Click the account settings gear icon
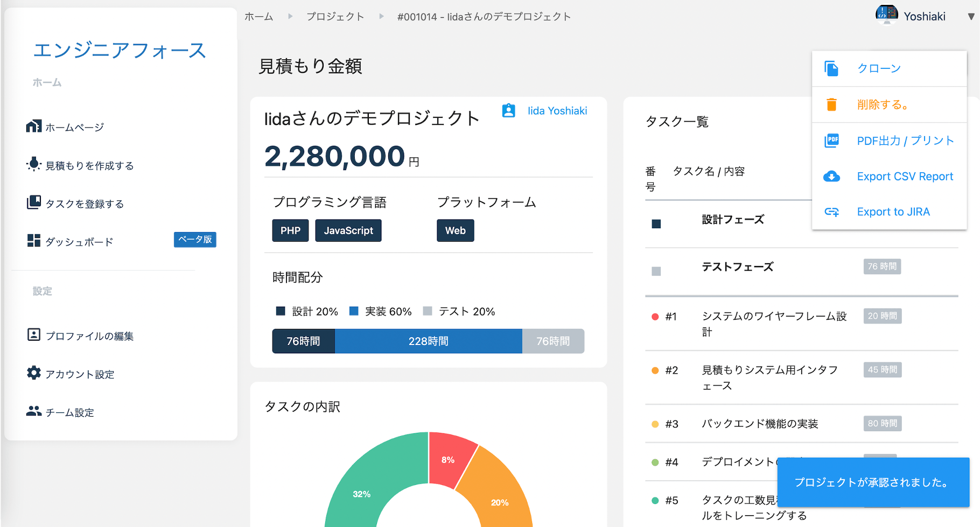 (33, 373)
